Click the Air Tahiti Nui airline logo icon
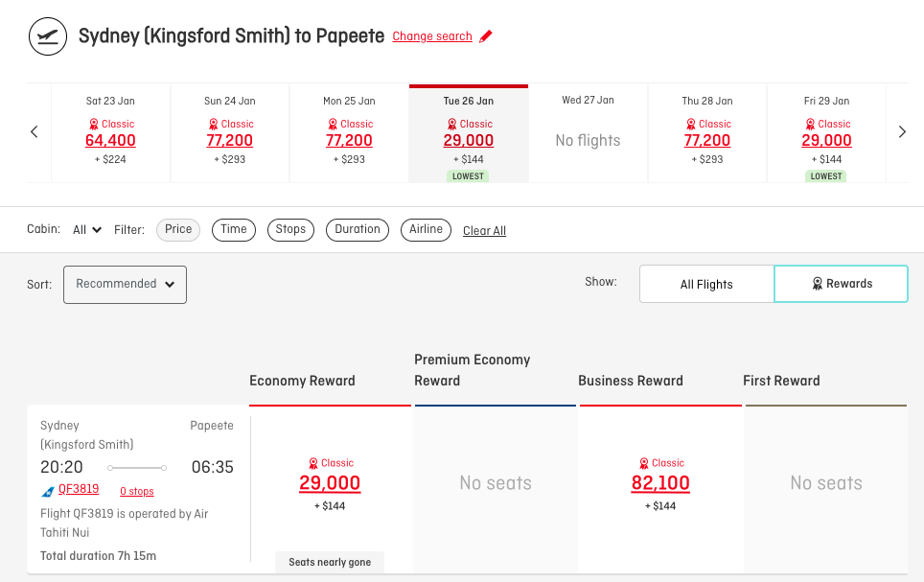This screenshot has width=924, height=582. 48,491
